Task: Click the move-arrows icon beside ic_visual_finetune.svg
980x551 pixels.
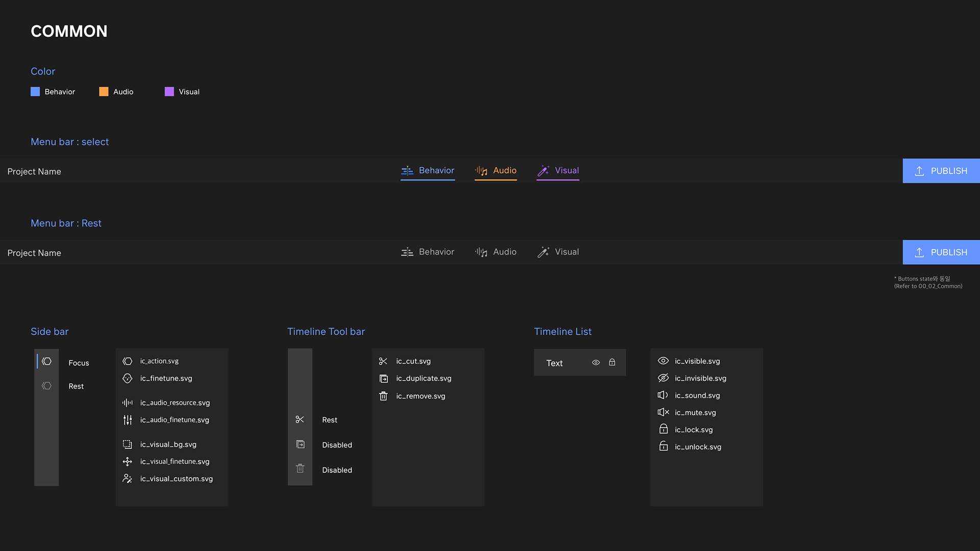Action: click(127, 462)
